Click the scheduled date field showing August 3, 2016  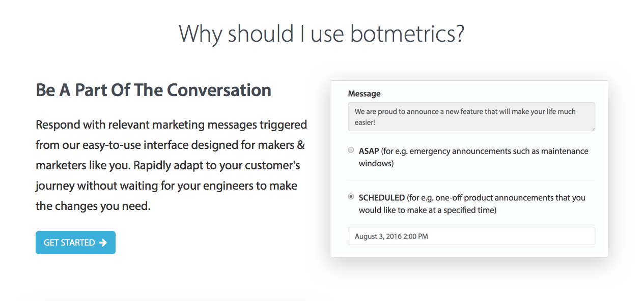(471, 236)
